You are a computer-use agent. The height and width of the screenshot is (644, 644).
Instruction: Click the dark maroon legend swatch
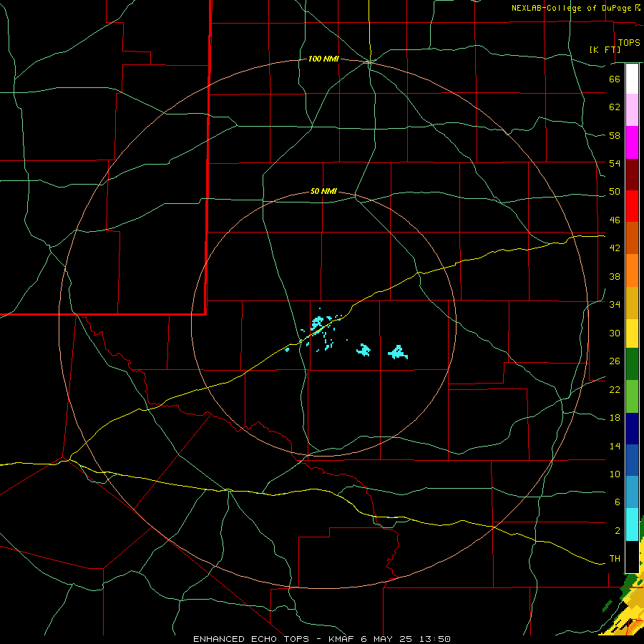click(x=632, y=175)
